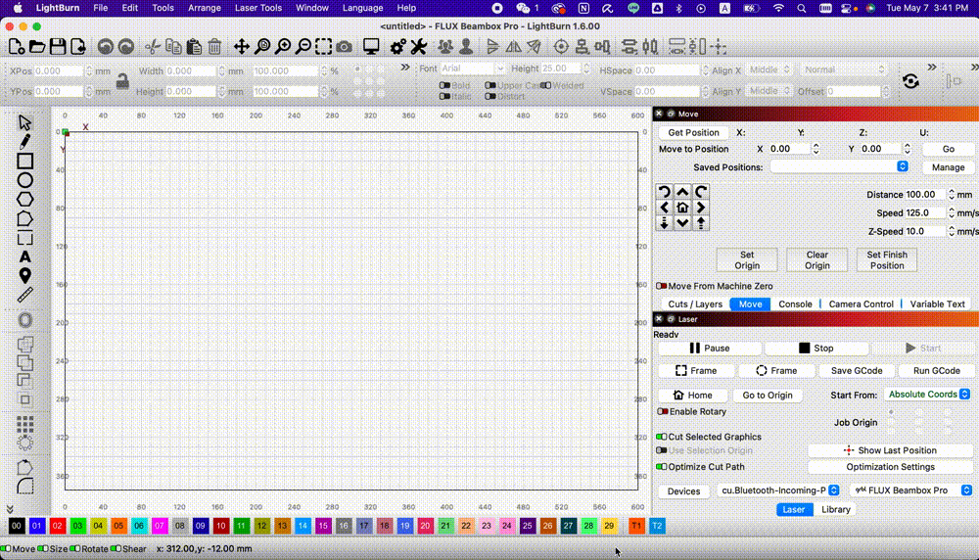Switch to the Console tab
The image size is (979, 560).
(794, 304)
